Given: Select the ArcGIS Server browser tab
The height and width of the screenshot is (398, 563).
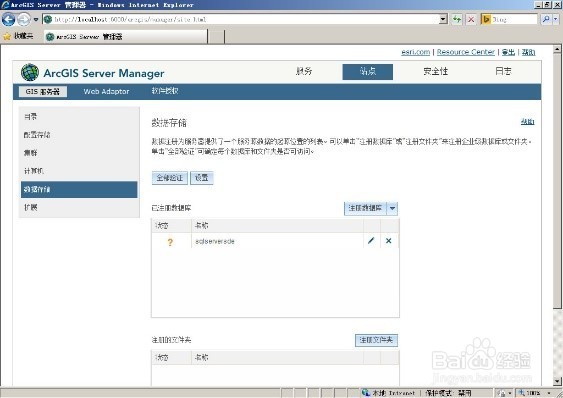Looking at the screenshot, I should point(126,37).
